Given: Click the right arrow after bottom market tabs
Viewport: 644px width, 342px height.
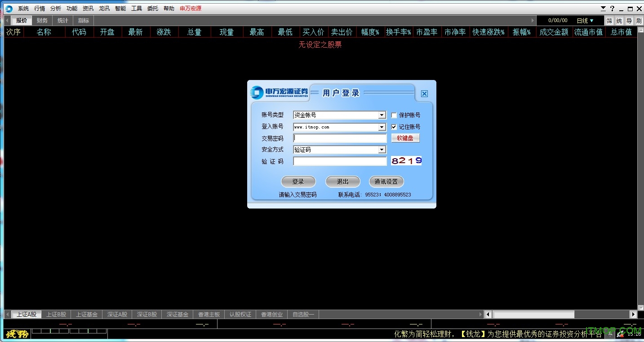Looking at the screenshot, I should (x=480, y=315).
